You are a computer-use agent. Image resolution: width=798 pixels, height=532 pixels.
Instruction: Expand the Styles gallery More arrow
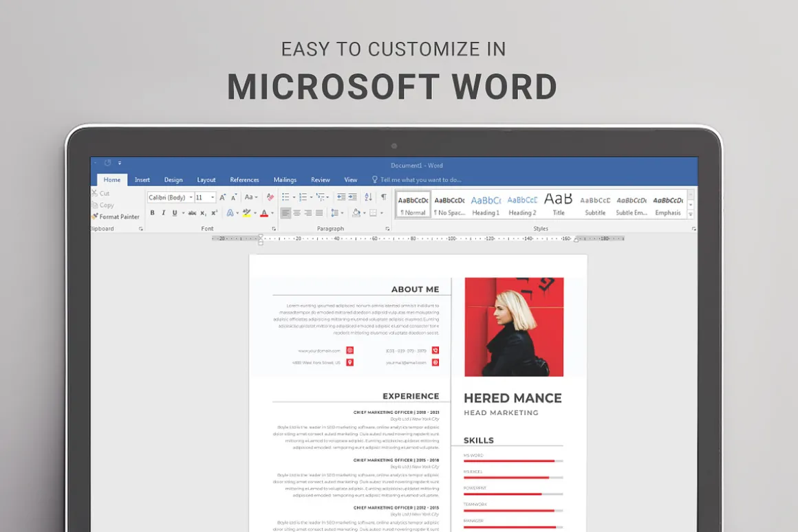point(691,214)
